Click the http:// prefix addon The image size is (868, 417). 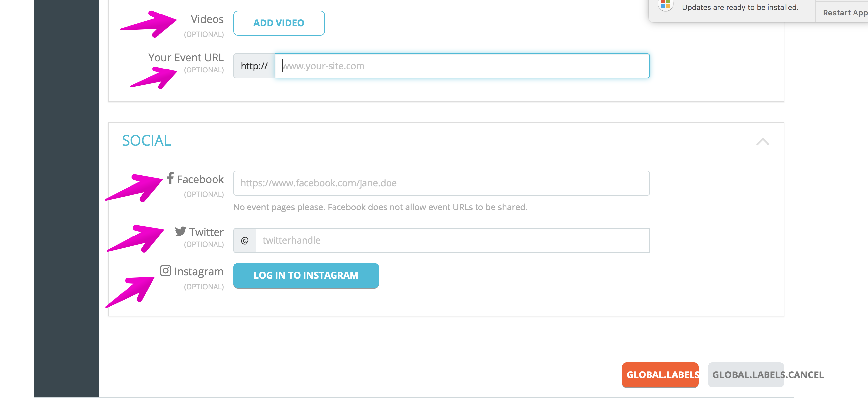(254, 66)
